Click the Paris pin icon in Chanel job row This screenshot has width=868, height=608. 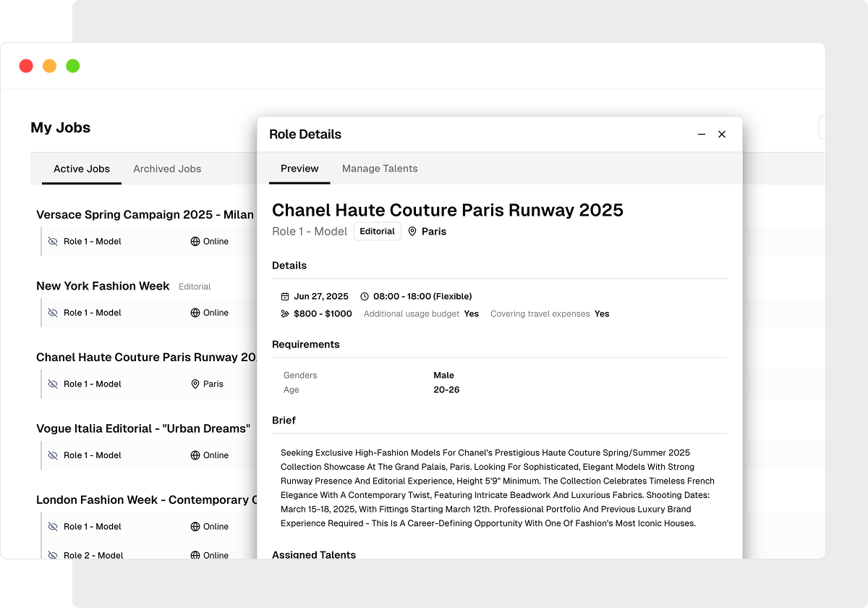[x=195, y=384]
